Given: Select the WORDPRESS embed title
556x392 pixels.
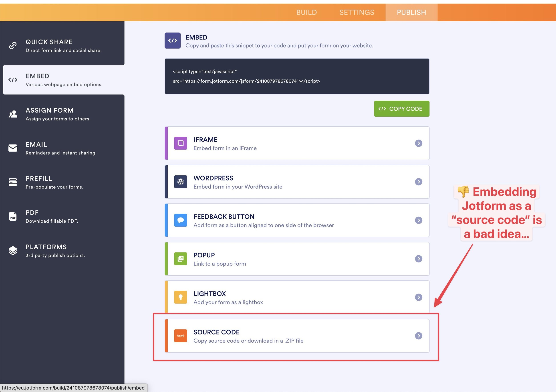Looking at the screenshot, I should pos(213,178).
